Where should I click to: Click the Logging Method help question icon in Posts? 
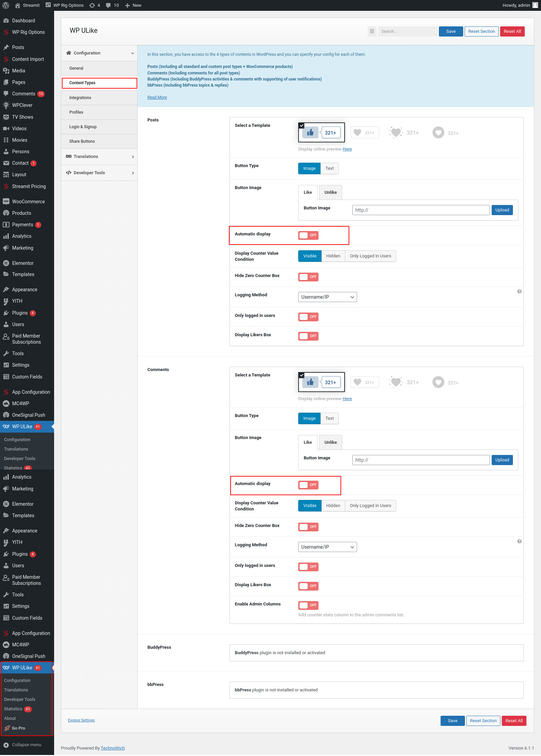(519, 291)
